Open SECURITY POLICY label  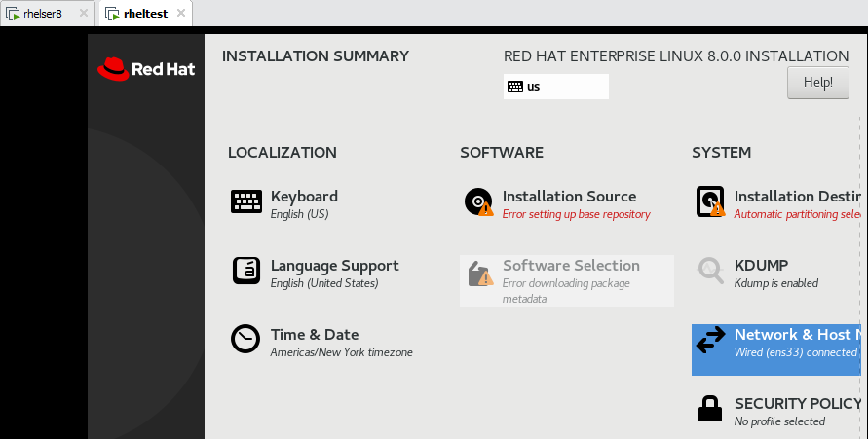(x=798, y=404)
